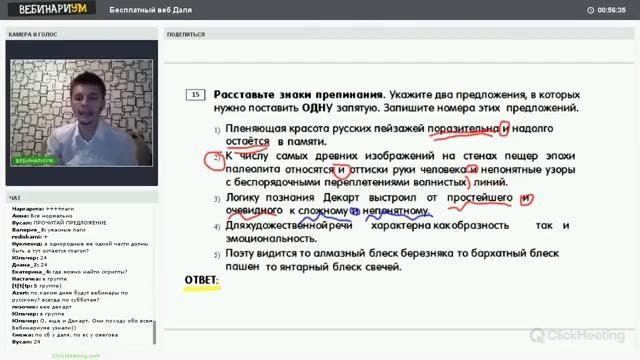This screenshot has height=360, width=640.
Task: Click the 'ОТВЕТ:' label on the slide
Action: pos(202,280)
